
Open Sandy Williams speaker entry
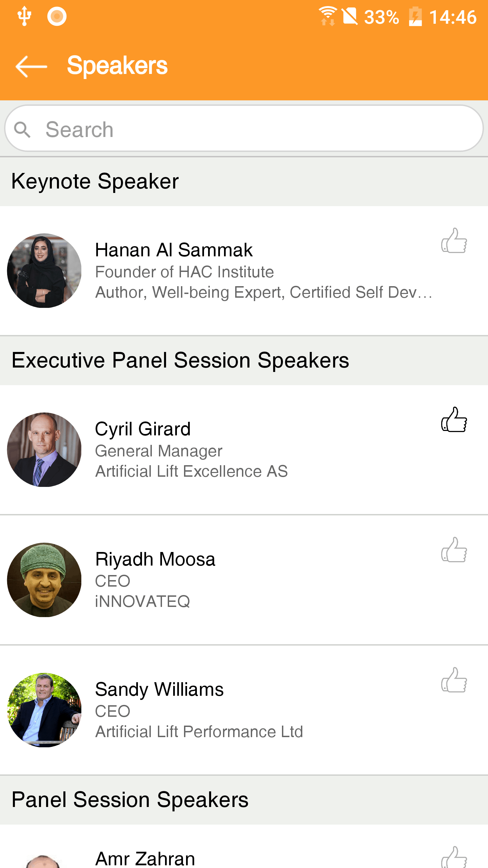tap(244, 710)
